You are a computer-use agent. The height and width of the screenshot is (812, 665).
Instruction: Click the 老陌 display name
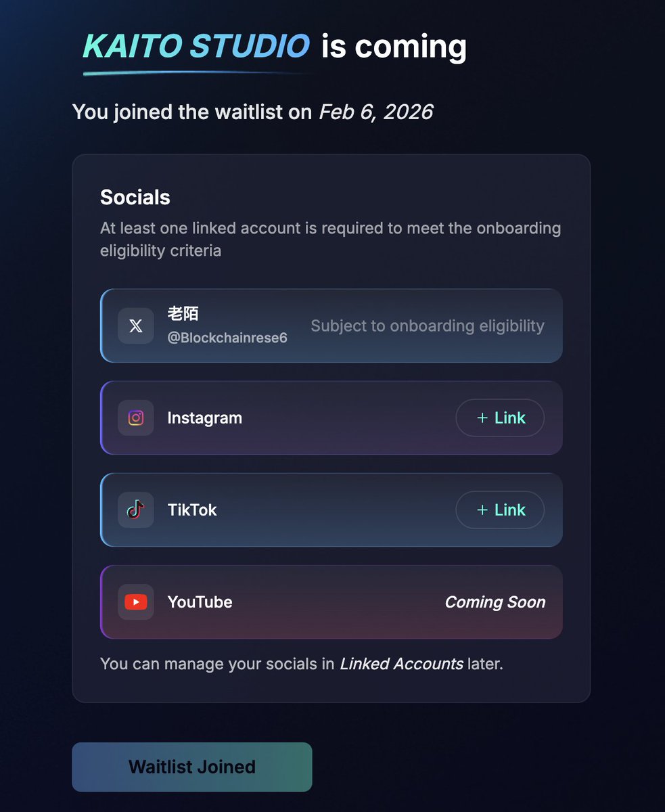click(183, 314)
